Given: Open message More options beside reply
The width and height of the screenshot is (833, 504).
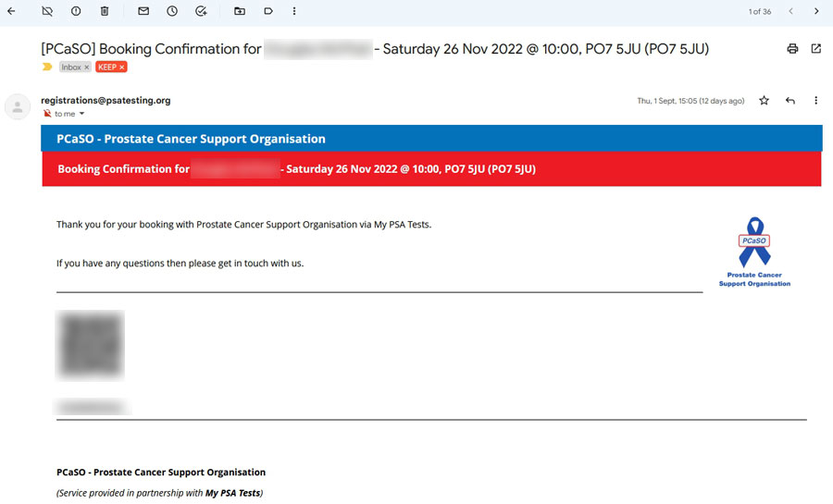Looking at the screenshot, I should coord(816,100).
